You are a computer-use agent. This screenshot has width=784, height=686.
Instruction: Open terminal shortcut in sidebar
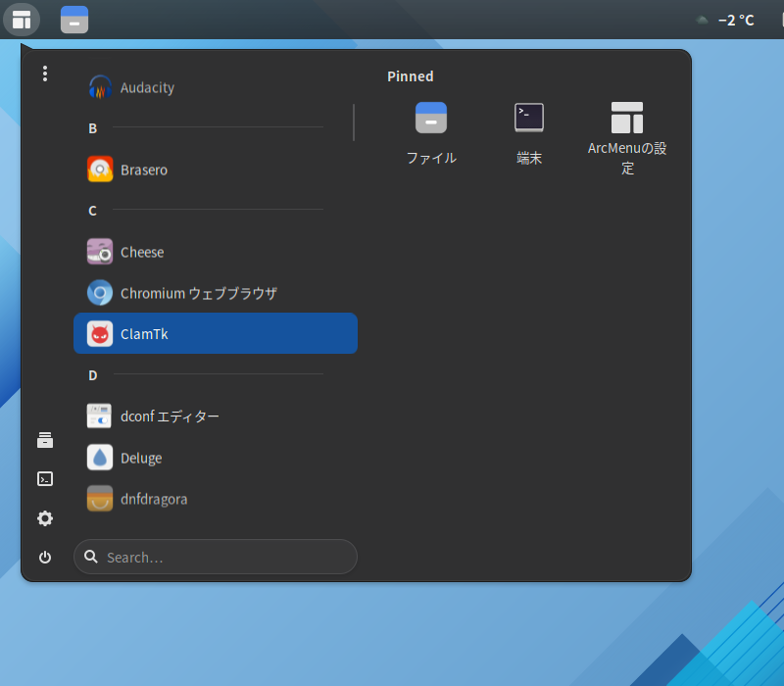(x=45, y=479)
